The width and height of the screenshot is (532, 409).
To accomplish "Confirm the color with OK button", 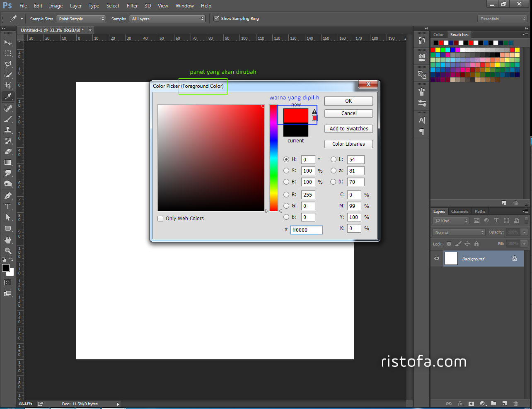I will point(348,101).
